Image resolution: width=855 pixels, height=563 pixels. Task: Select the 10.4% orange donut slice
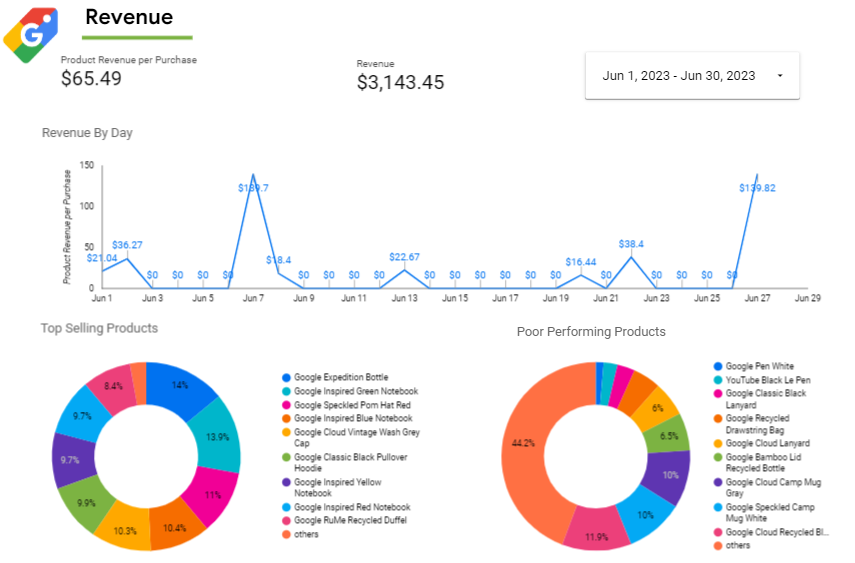[174, 528]
